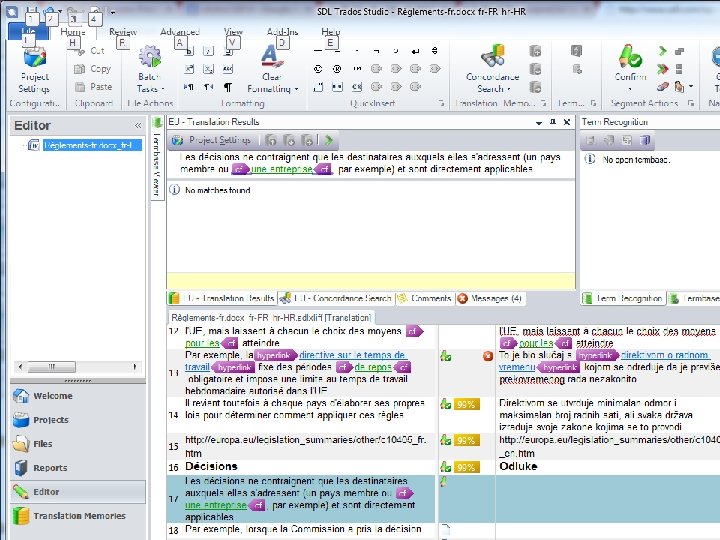Screen dimensions: 720x540
Task: Click the red-green double arrow icon
Action: [662, 69]
